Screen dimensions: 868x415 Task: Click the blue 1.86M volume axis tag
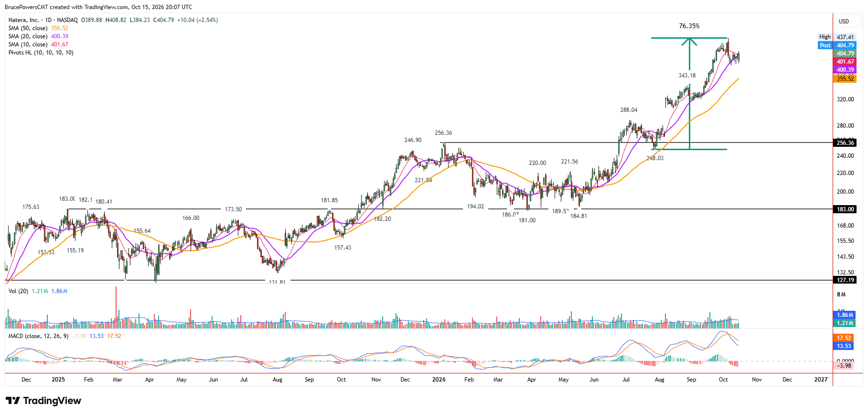[845, 315]
